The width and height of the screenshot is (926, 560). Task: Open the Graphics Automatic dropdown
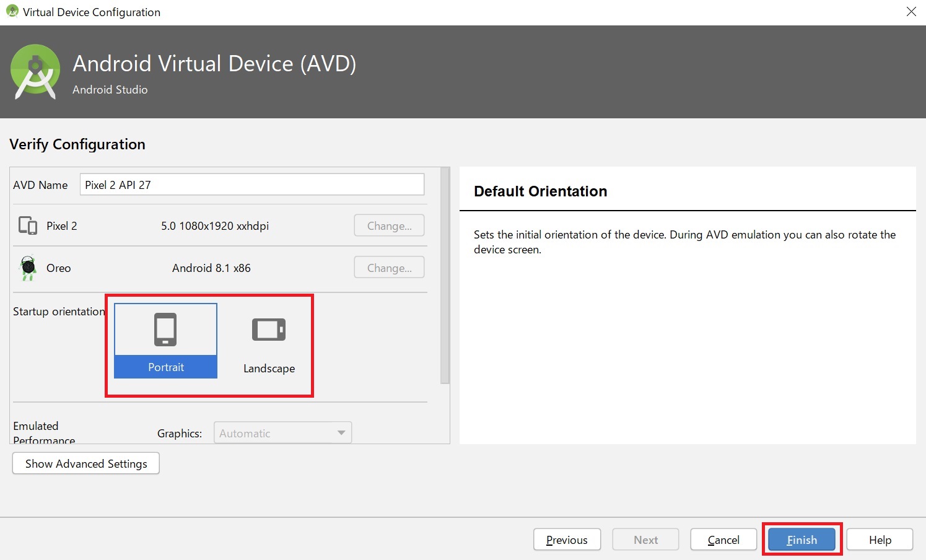pos(282,432)
